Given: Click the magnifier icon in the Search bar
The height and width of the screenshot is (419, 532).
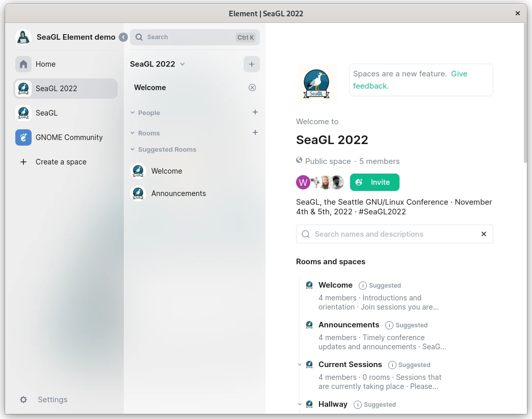Looking at the screenshot, I should tap(139, 37).
